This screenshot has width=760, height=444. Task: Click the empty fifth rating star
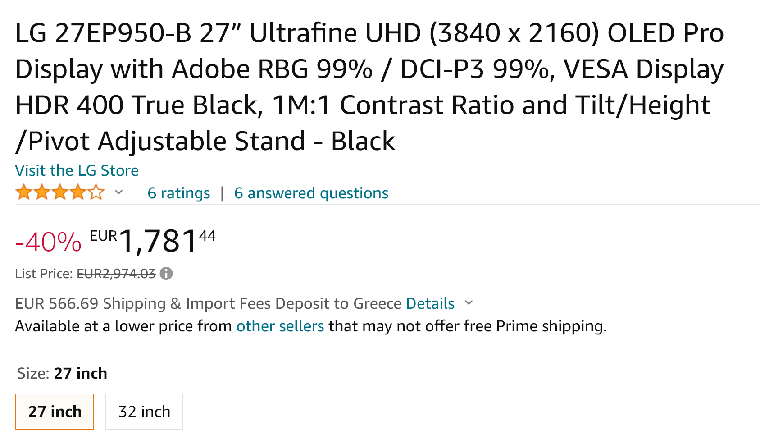pyautogui.click(x=96, y=192)
